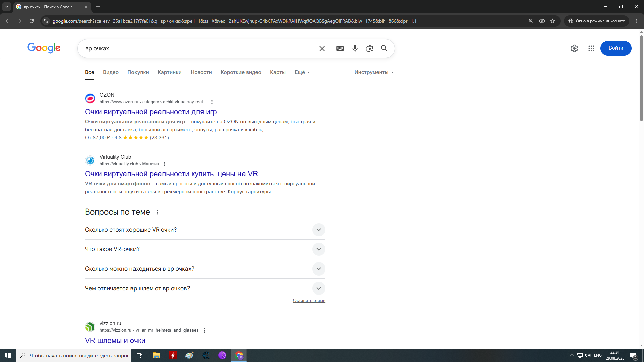
Task: Expand 'Сколько стоят хорошие VR очки?' question
Action: 318,230
